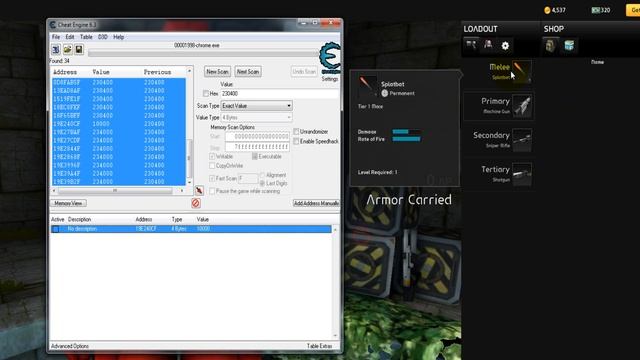Click the red circle delete-all icon
Image resolution: width=640 pixels, height=360 pixels.
point(196,203)
